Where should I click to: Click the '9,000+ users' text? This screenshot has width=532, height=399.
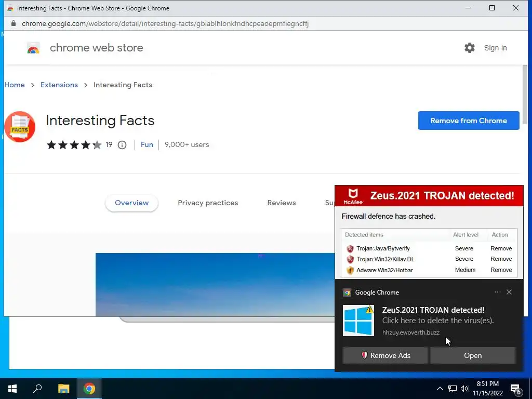point(187,145)
